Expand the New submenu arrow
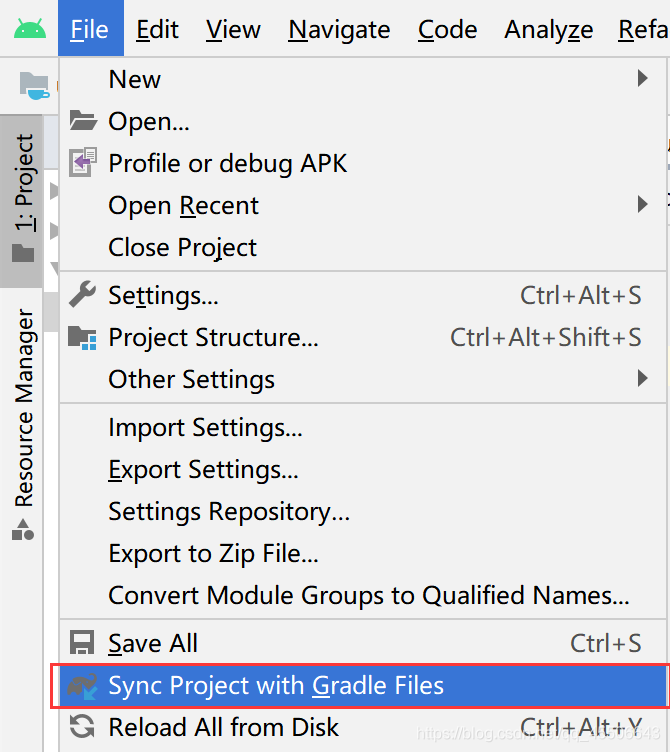This screenshot has height=752, width=670. pos(643,78)
